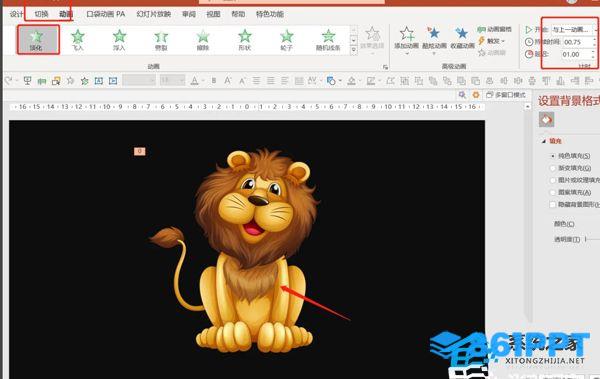Apply the 飞入 fly-in animation
The width and height of the screenshot is (600, 379).
[78, 40]
